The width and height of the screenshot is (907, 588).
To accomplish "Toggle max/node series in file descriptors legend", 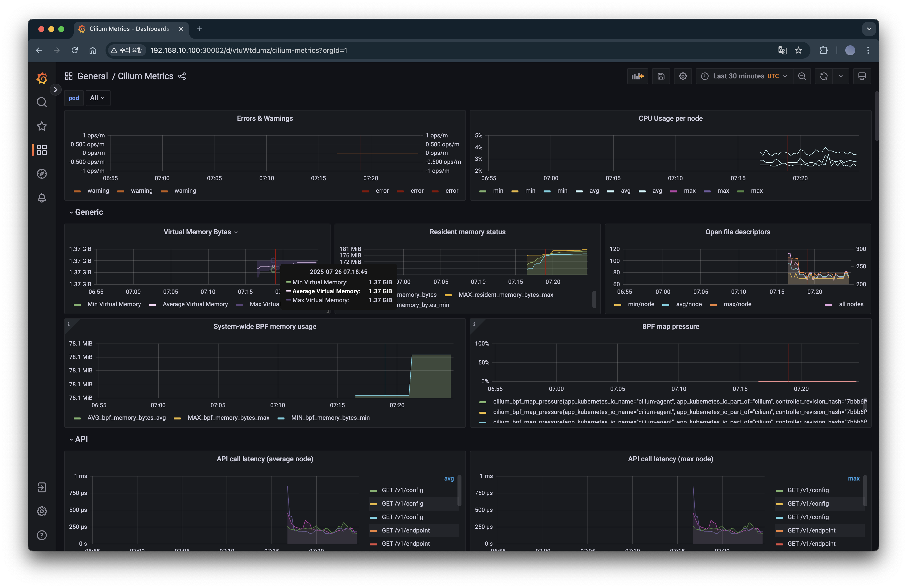I will (x=737, y=304).
